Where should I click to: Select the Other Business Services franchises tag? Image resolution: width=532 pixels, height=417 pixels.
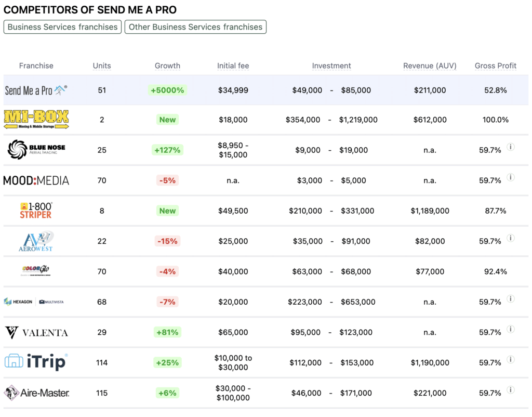195,27
